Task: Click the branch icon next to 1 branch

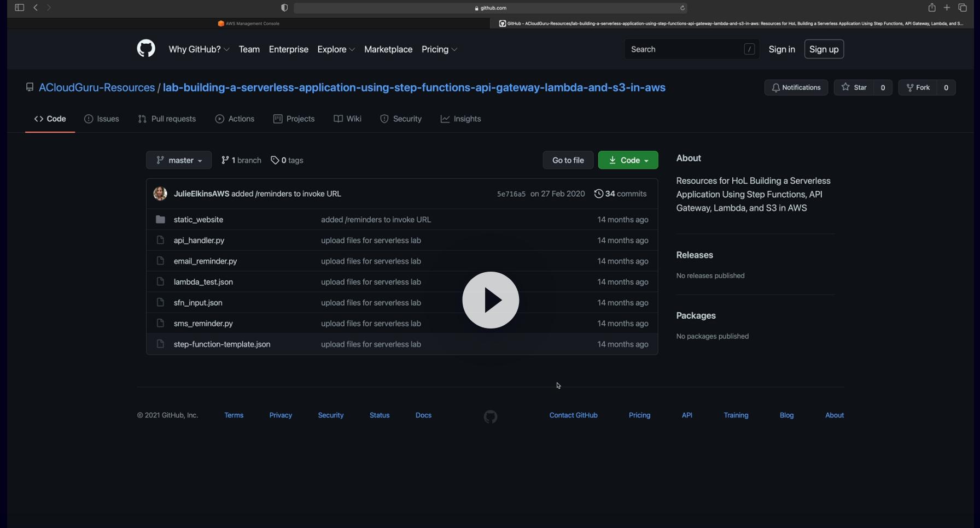Action: pos(225,160)
